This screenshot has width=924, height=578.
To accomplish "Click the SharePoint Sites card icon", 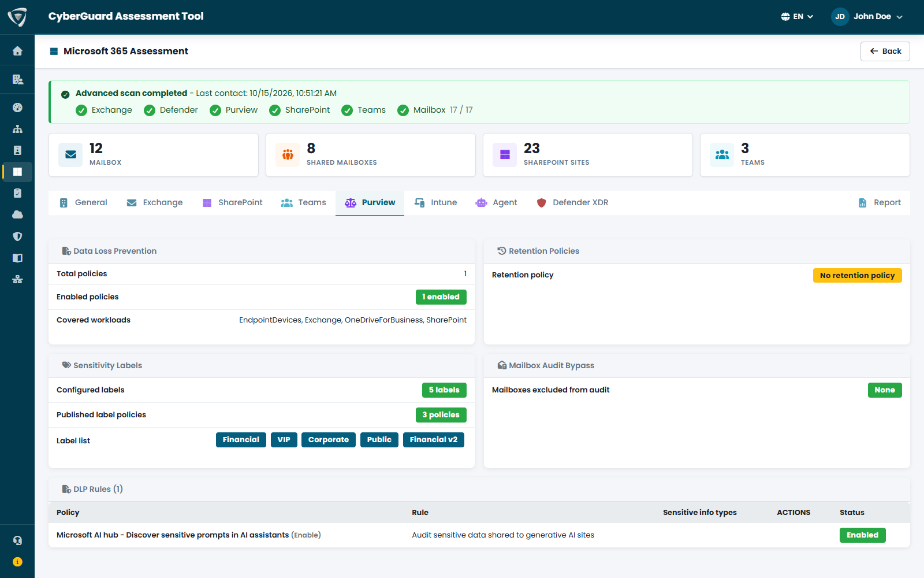I will 505,155.
